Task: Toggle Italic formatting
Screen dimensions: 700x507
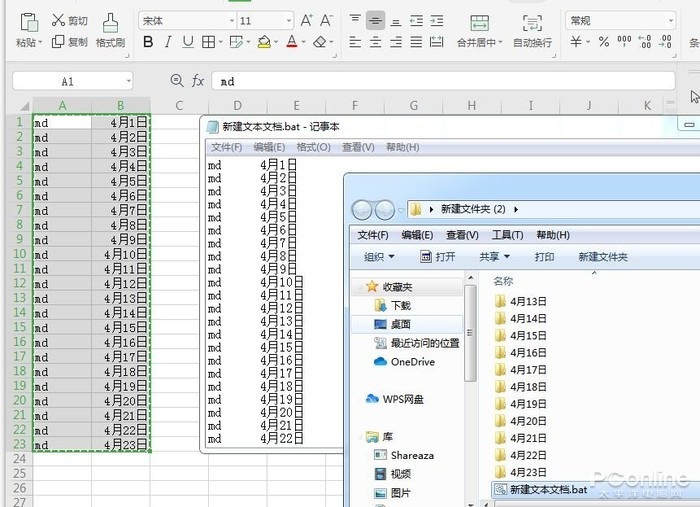Action: click(x=168, y=42)
